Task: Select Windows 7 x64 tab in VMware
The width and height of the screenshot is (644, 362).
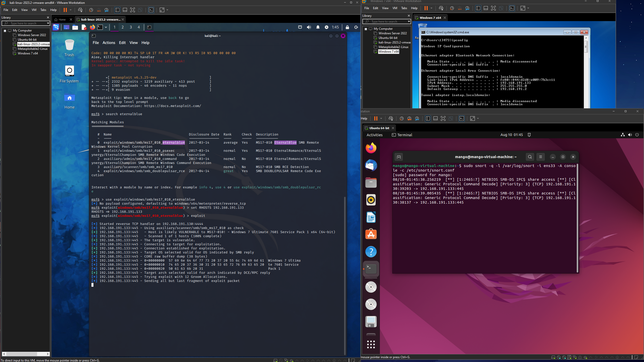Action: [431, 18]
